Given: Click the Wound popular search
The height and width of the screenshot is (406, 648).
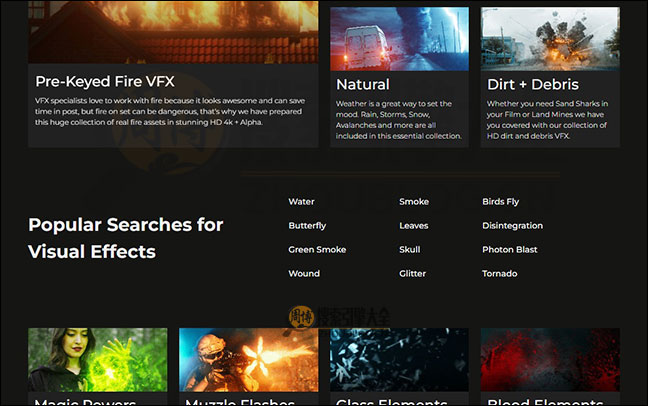Looking at the screenshot, I should pyautogui.click(x=304, y=274).
